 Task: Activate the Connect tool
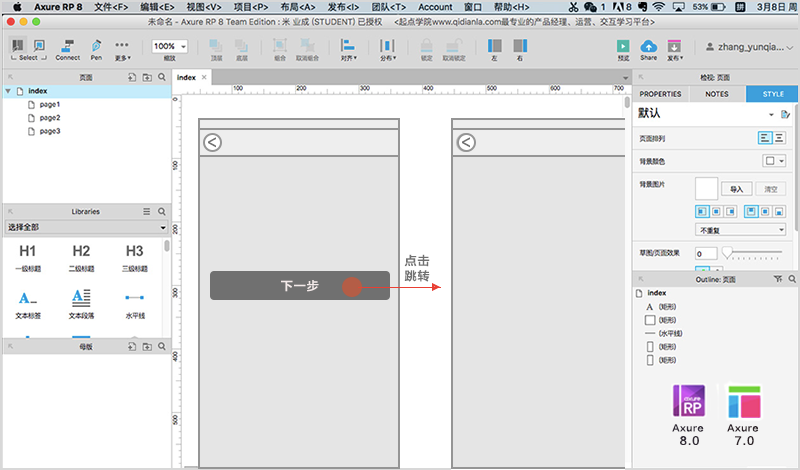67,50
